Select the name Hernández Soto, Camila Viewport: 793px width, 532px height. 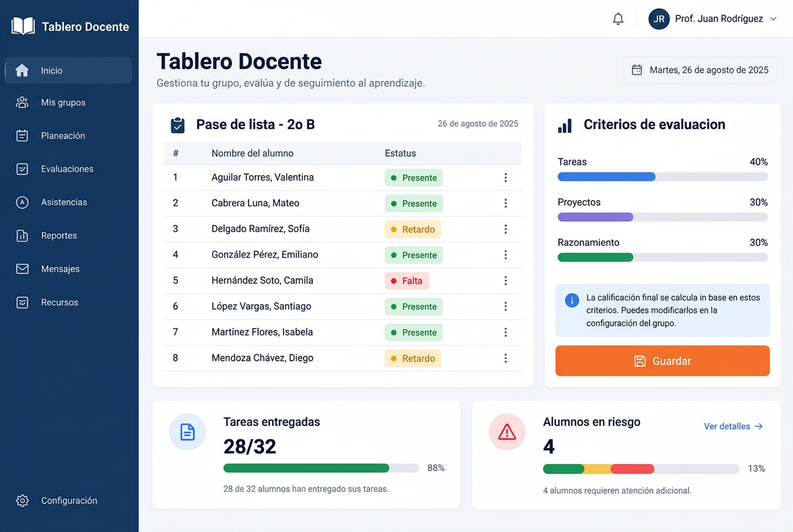[x=262, y=280]
